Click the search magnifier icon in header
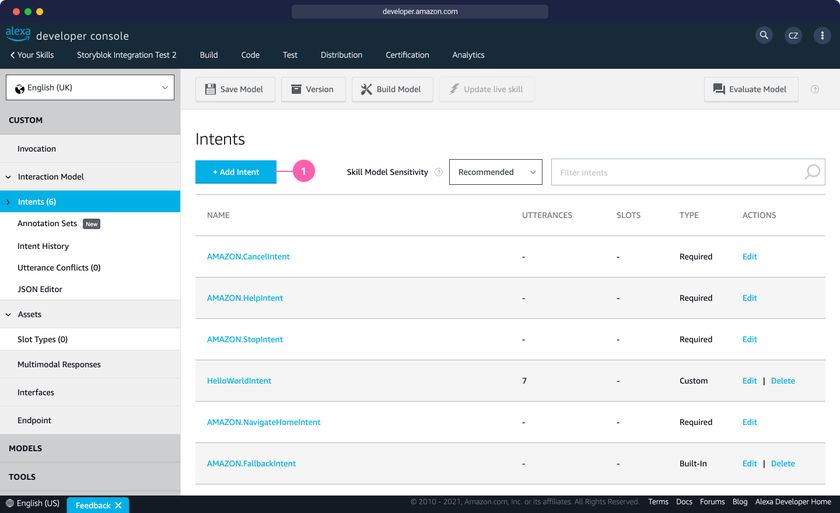 (764, 35)
